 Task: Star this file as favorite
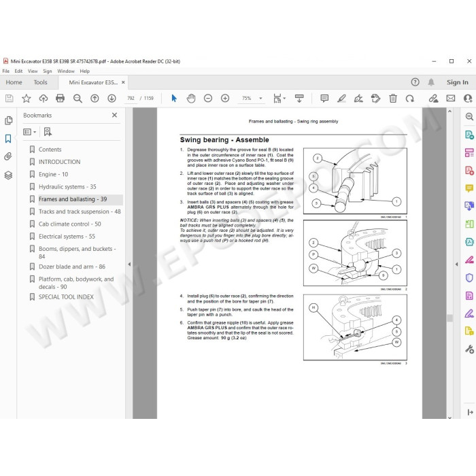pos(27,99)
